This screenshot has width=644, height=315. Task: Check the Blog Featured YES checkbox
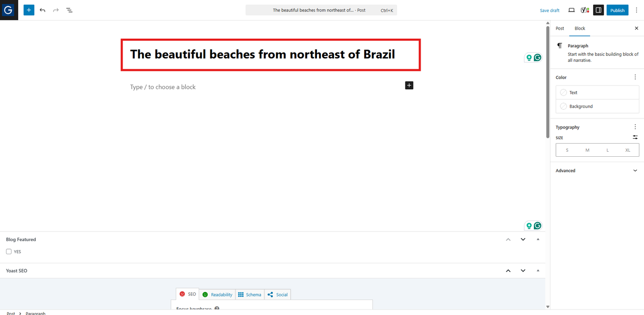tap(9, 252)
